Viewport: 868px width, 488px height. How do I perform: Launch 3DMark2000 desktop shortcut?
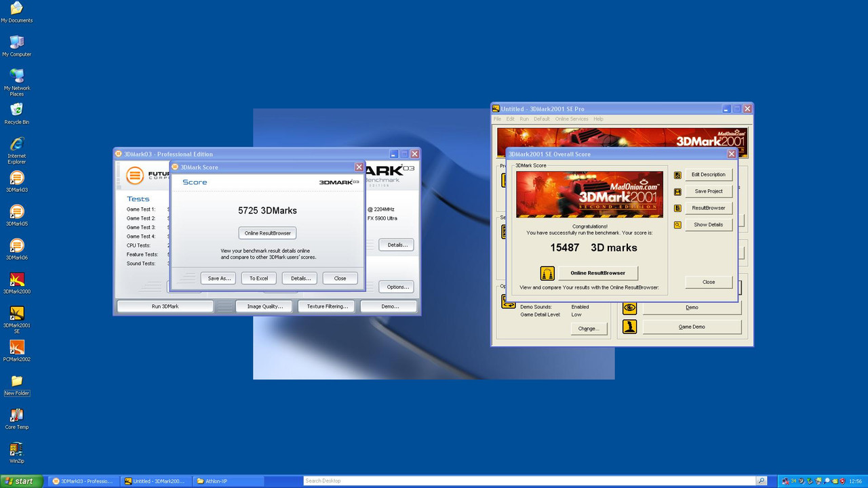(16, 283)
